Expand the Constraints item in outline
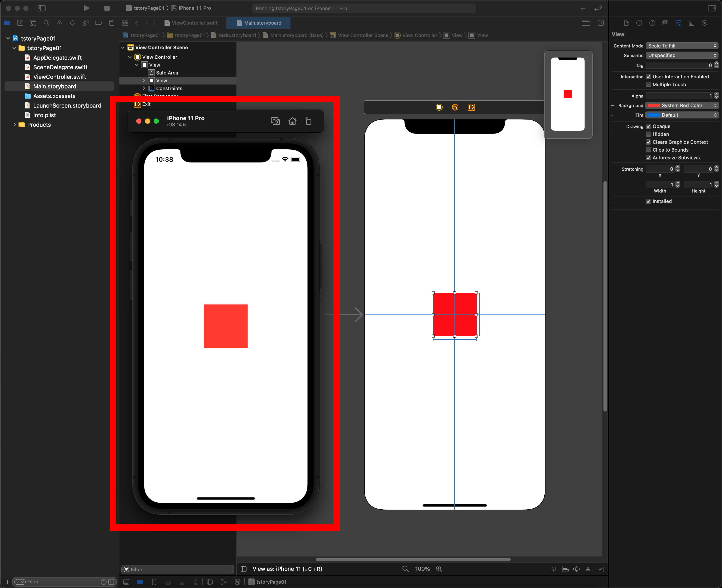The height and width of the screenshot is (588, 722). (144, 88)
